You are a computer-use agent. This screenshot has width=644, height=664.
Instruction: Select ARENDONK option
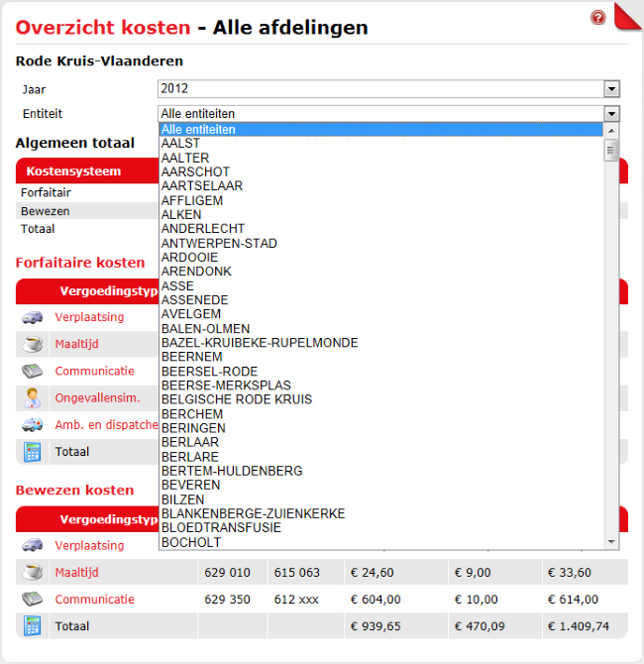[381, 272]
